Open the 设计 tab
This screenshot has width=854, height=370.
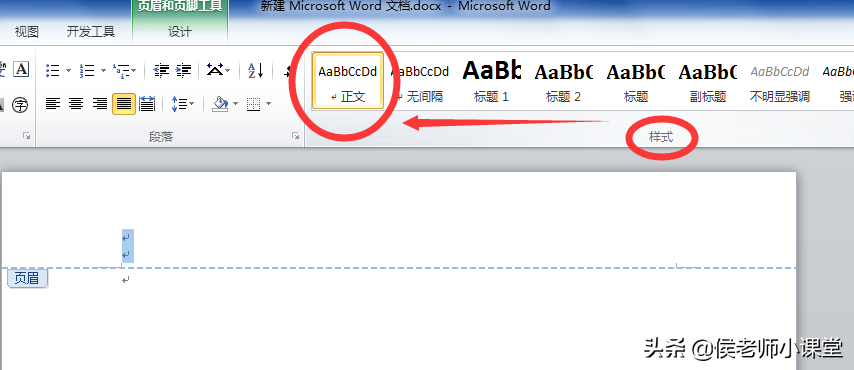pyautogui.click(x=180, y=32)
